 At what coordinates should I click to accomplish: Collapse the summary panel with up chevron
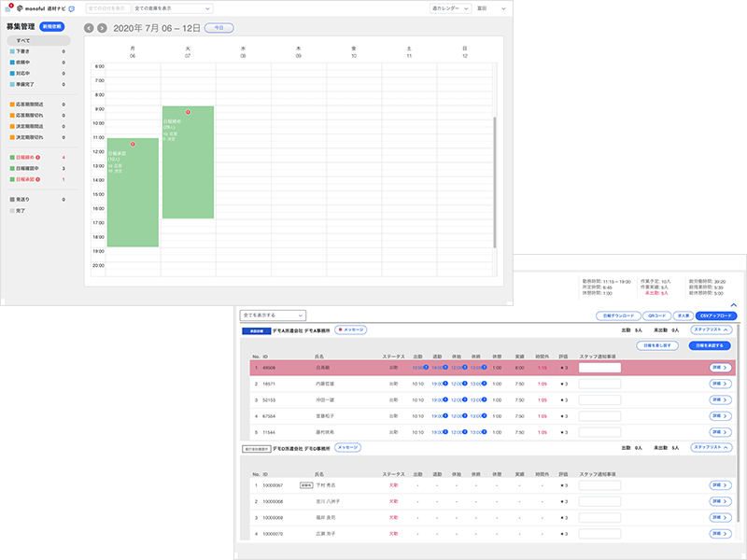734,304
